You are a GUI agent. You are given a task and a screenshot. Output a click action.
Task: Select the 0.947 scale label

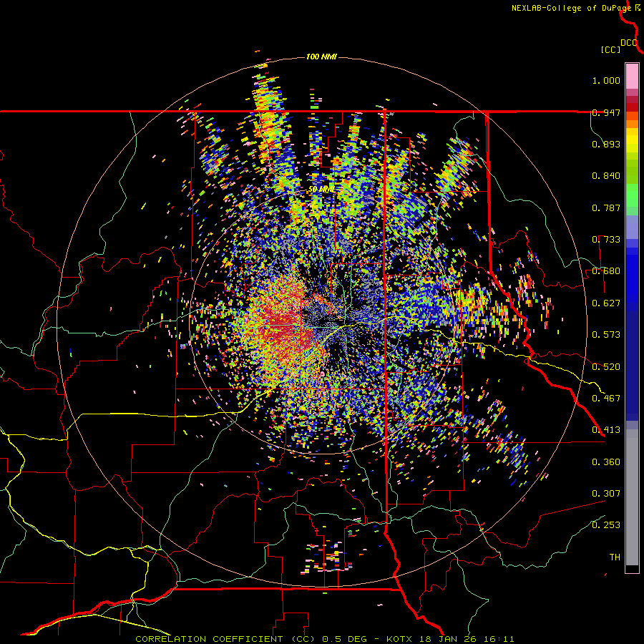(x=606, y=112)
